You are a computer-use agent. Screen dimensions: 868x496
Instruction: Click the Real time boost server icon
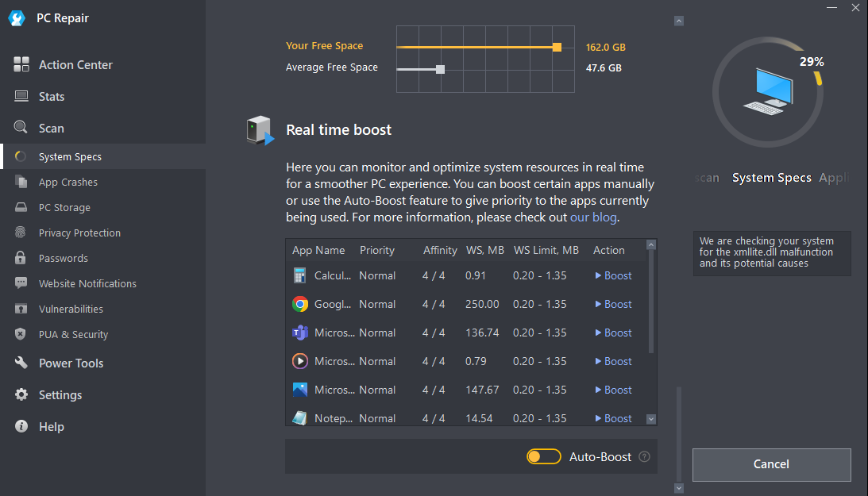tap(260, 130)
